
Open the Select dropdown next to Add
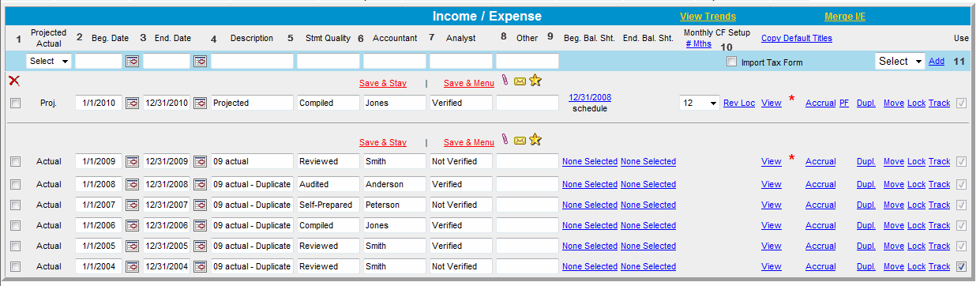click(x=899, y=61)
